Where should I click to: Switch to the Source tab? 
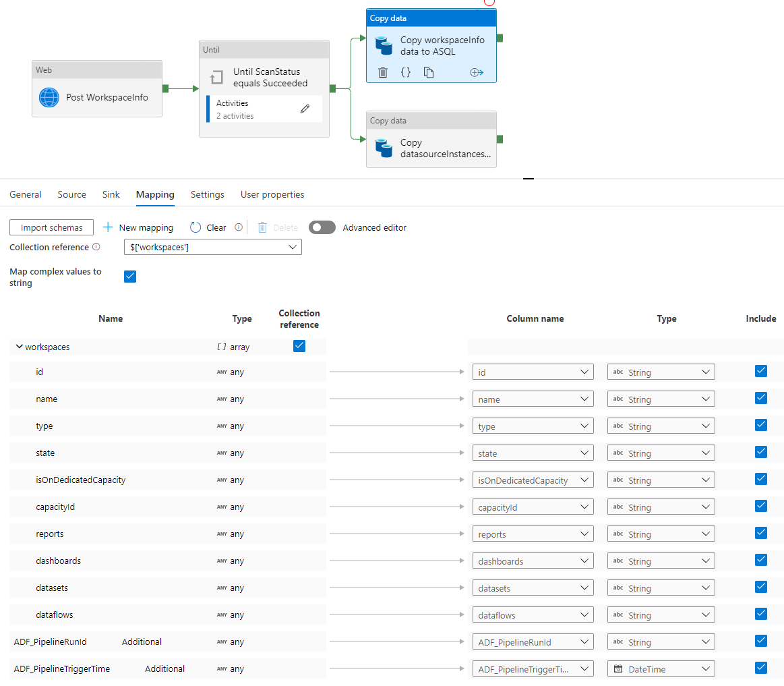pyautogui.click(x=71, y=194)
